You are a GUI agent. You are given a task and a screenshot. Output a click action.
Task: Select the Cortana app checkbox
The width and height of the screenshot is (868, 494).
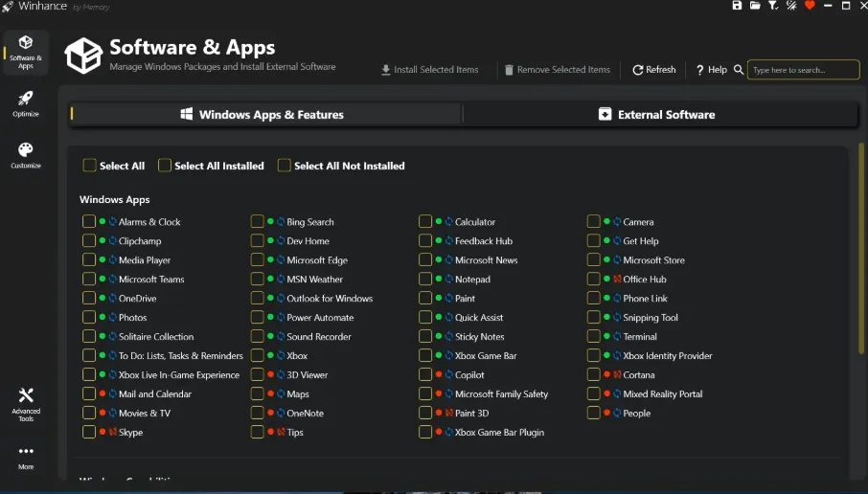click(593, 374)
